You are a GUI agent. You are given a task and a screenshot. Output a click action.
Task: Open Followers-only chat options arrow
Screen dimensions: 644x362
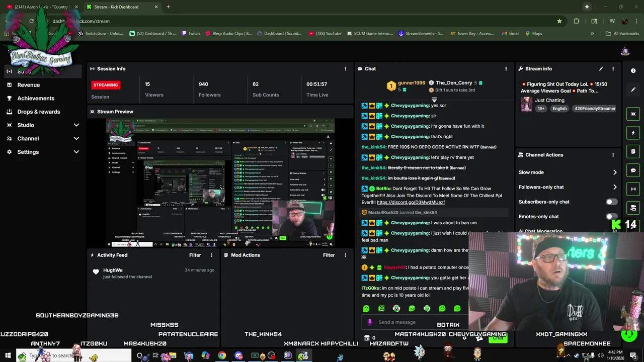614,187
